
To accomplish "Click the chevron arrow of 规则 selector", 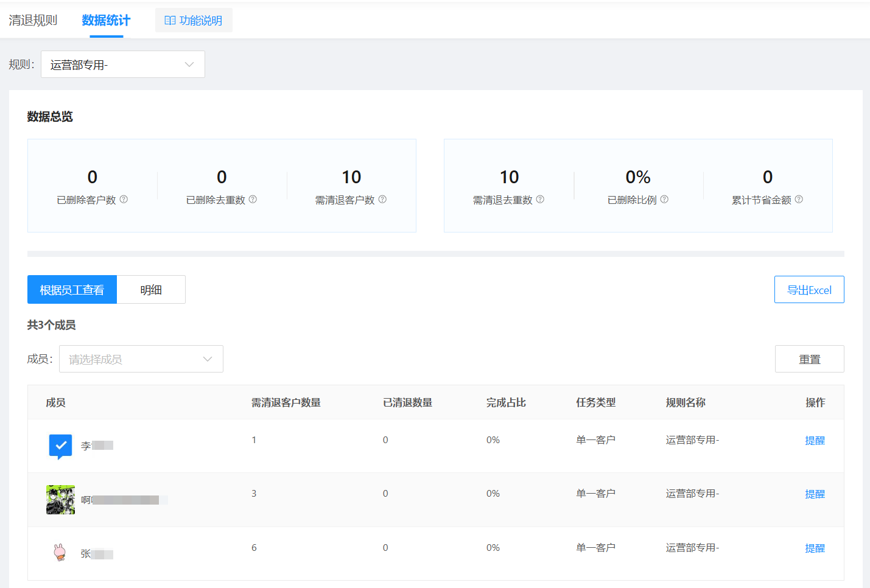I will click(189, 65).
